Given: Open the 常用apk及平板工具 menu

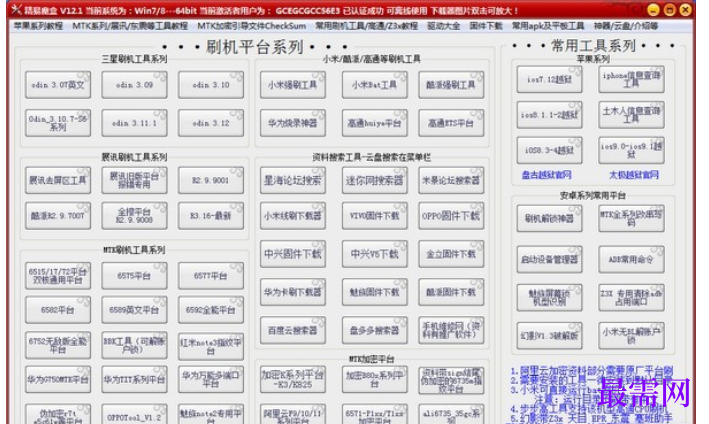Looking at the screenshot, I should 548,26.
